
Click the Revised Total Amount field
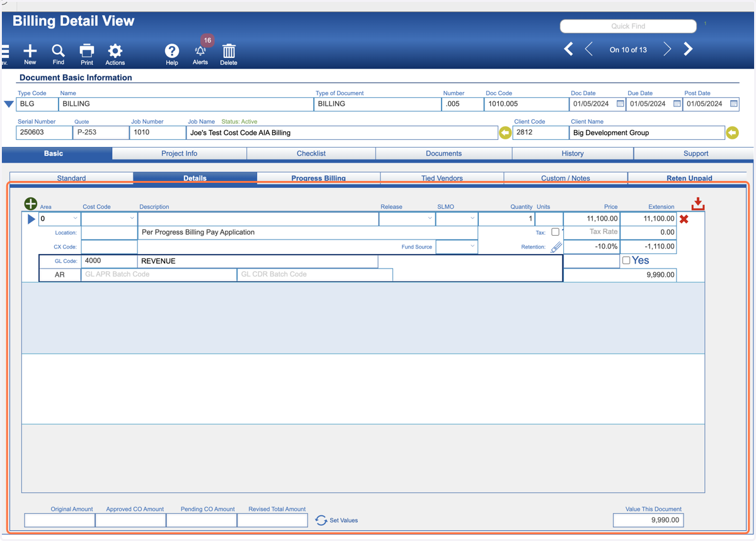tap(272, 520)
